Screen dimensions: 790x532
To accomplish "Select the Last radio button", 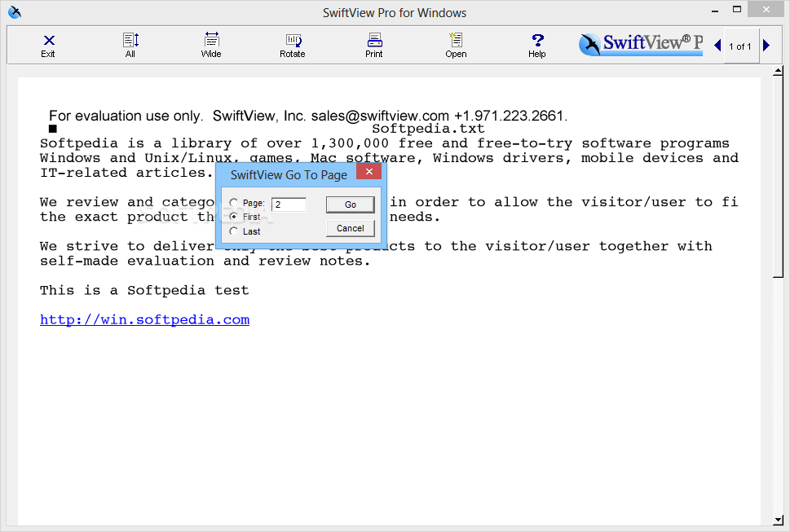I will [233, 231].
